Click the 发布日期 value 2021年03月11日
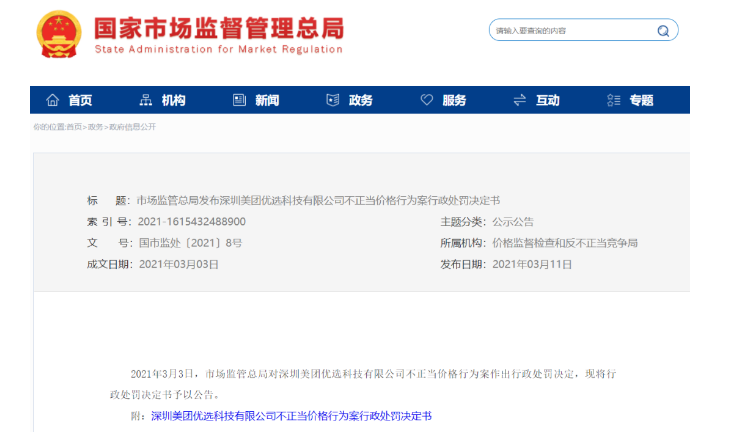This screenshot has height=438, width=737. (x=532, y=265)
